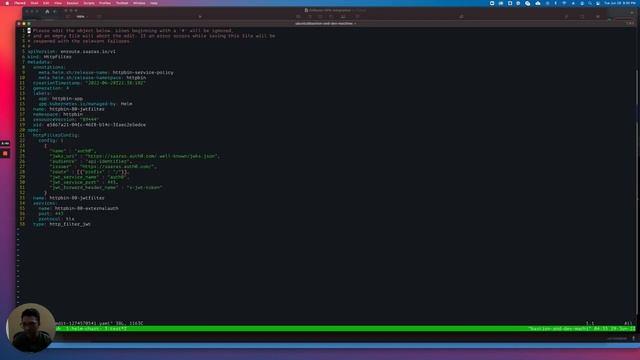Viewport: 640px width, 360px height.
Task: Click the 'port: 443' line under services
Action: (x=51, y=213)
